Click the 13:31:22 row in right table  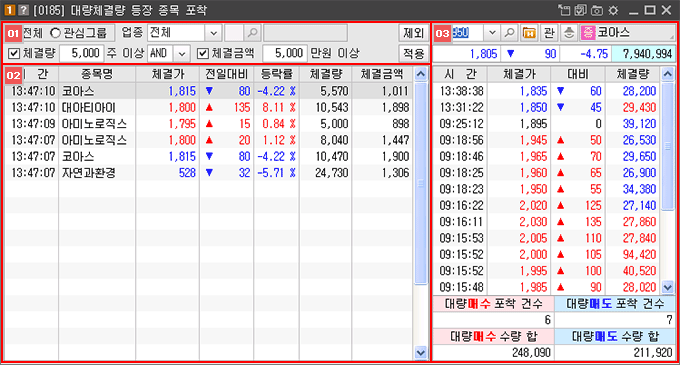547,108
